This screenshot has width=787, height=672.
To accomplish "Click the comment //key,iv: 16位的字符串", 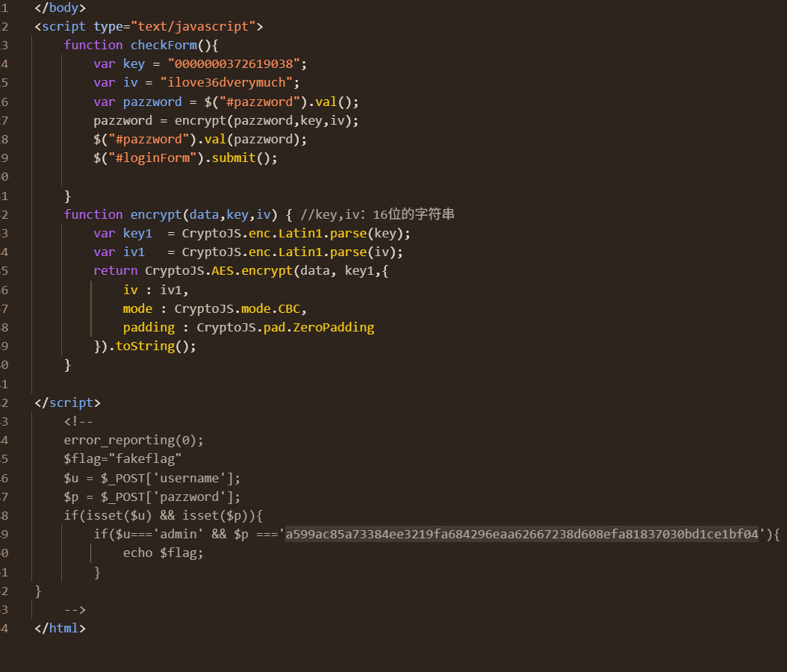I will coord(377,215).
